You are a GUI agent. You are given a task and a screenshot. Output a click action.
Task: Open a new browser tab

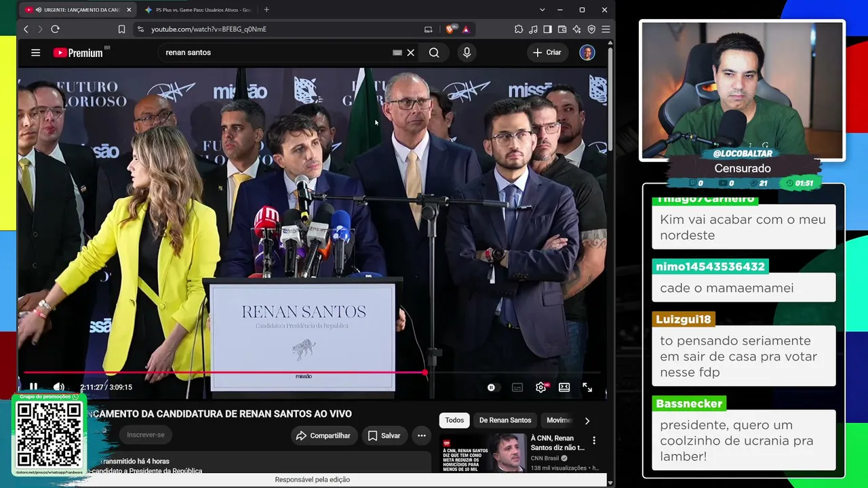267,9
